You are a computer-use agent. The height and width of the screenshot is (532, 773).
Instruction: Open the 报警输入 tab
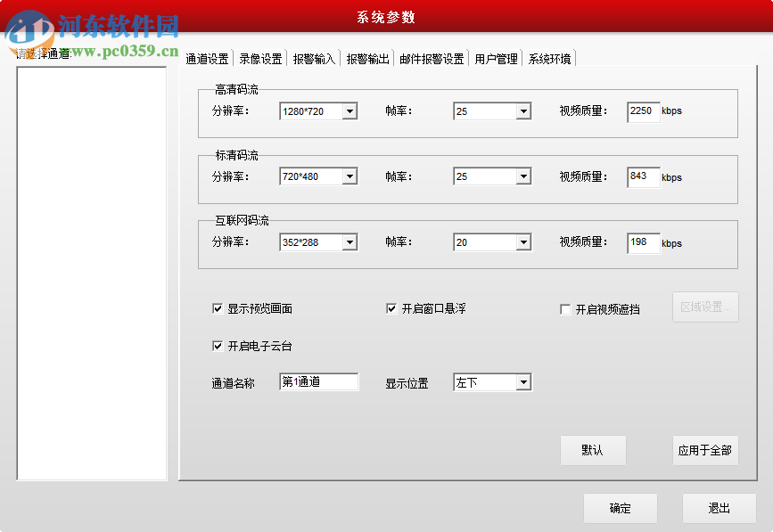coord(314,57)
